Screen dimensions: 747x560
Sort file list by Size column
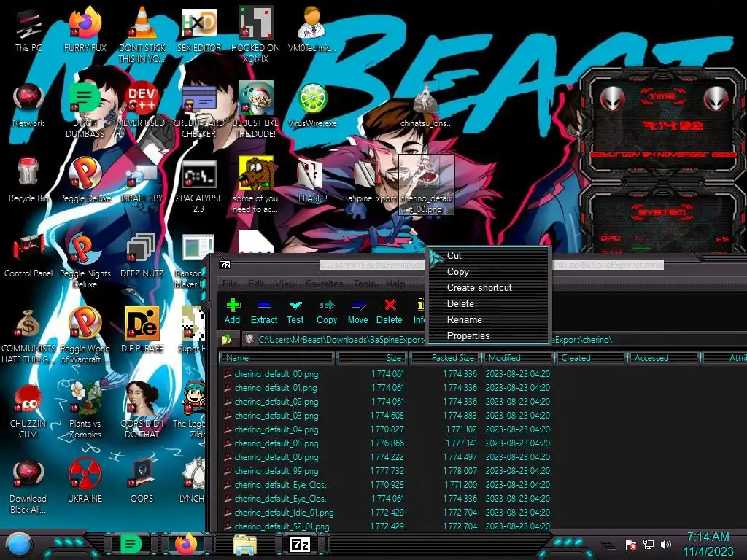[371, 357]
